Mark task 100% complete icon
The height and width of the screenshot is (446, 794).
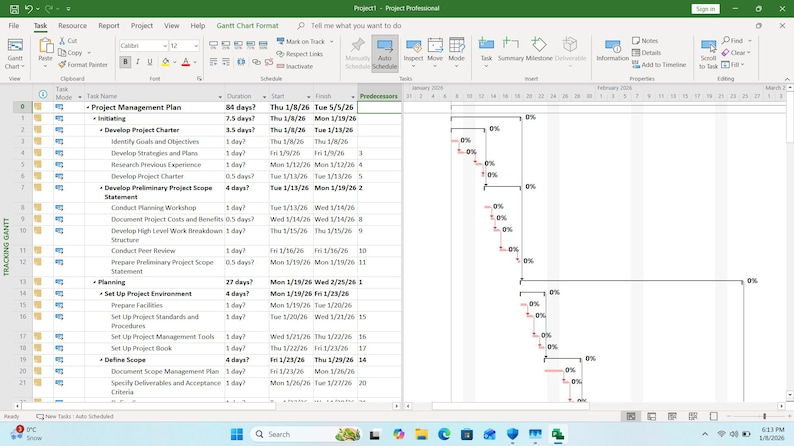pos(263,46)
